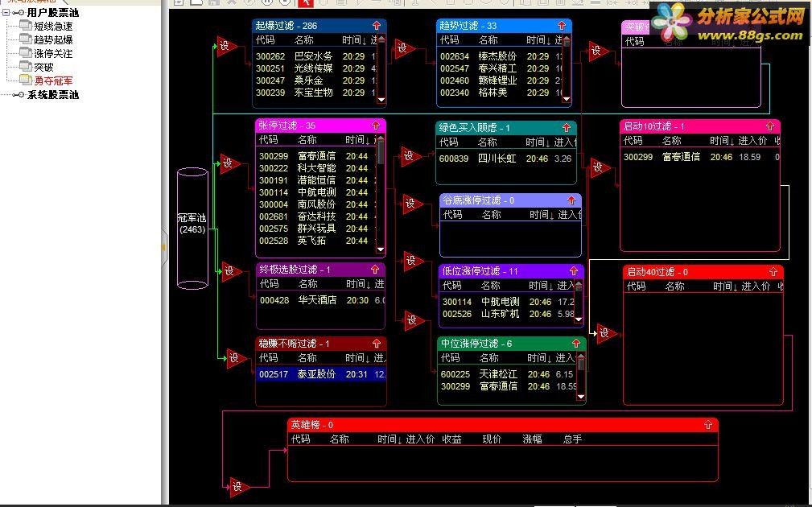Select row 600225 天津松江 in 中位涨停过滤
Image resolution: width=812 pixels, height=507 pixels.
click(x=509, y=374)
